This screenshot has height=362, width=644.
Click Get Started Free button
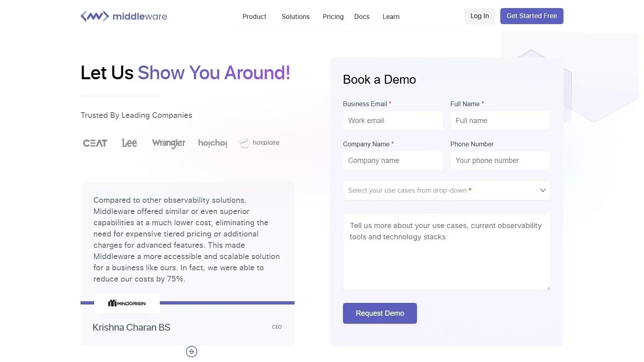pos(532,16)
